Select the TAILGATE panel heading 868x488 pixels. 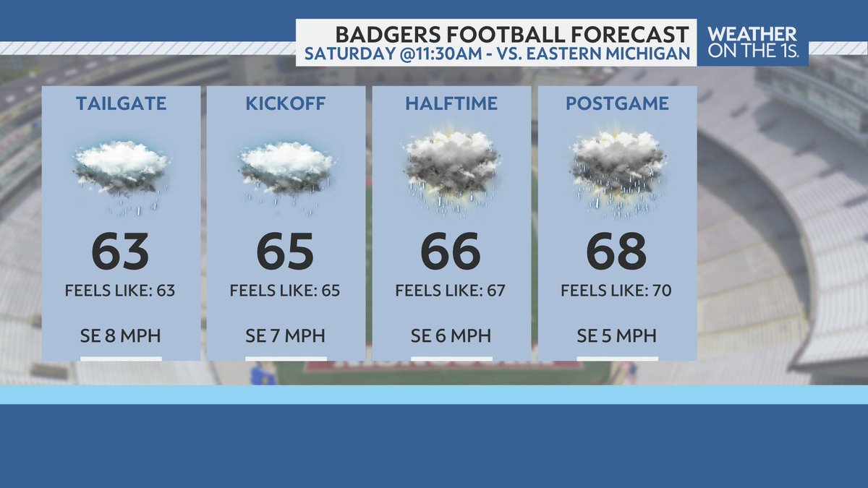pyautogui.click(x=121, y=104)
